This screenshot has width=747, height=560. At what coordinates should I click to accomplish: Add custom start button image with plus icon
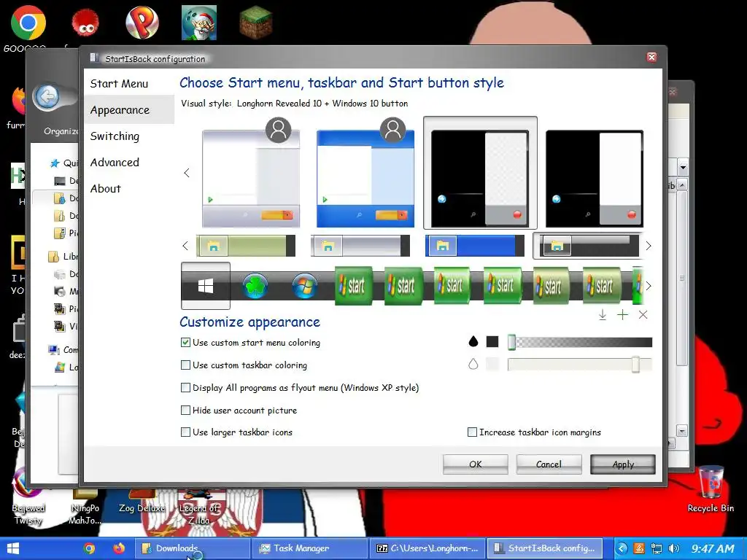pyautogui.click(x=622, y=315)
